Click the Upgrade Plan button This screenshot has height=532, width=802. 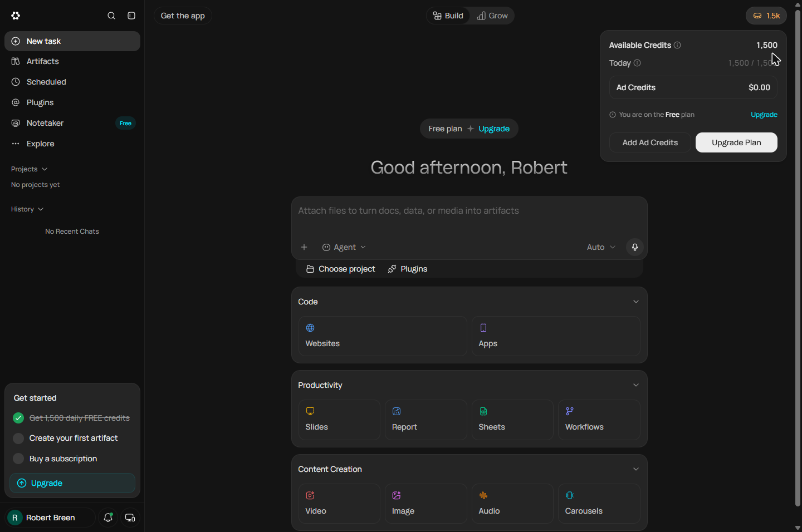[736, 142]
